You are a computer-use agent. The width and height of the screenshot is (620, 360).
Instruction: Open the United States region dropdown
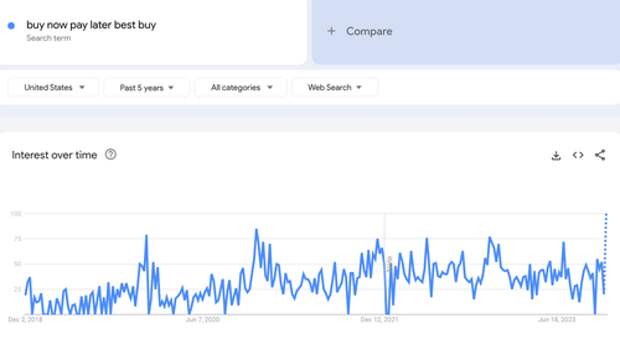[x=53, y=87]
